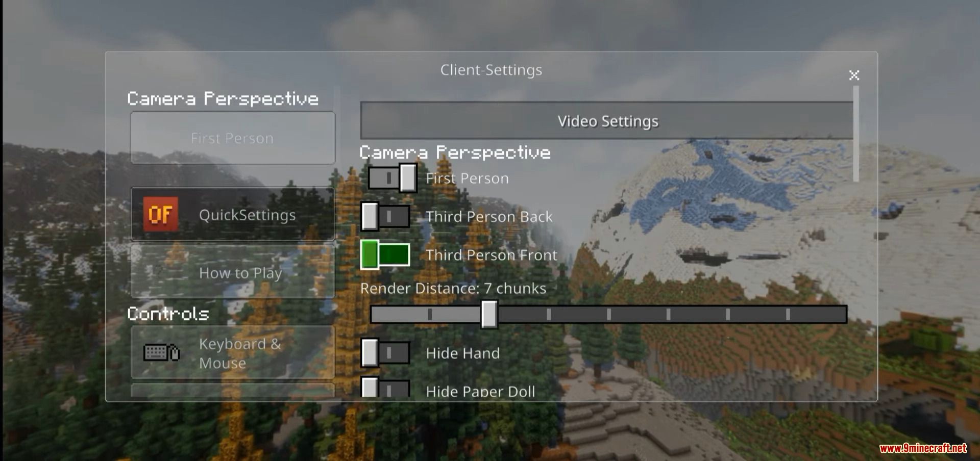Screen dimensions: 980x461
Task: Click the Third Person Front label
Action: [492, 255]
